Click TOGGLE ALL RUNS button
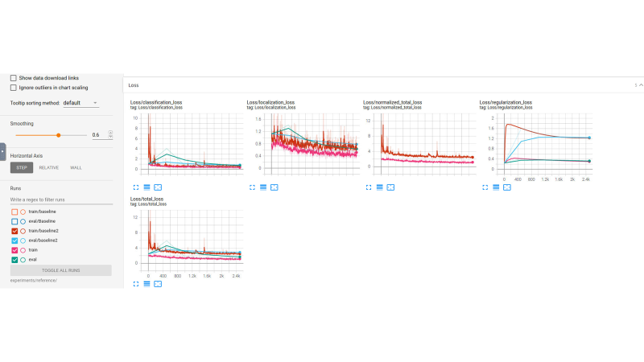Image resolution: width=644 pixels, height=362 pixels. click(x=61, y=270)
